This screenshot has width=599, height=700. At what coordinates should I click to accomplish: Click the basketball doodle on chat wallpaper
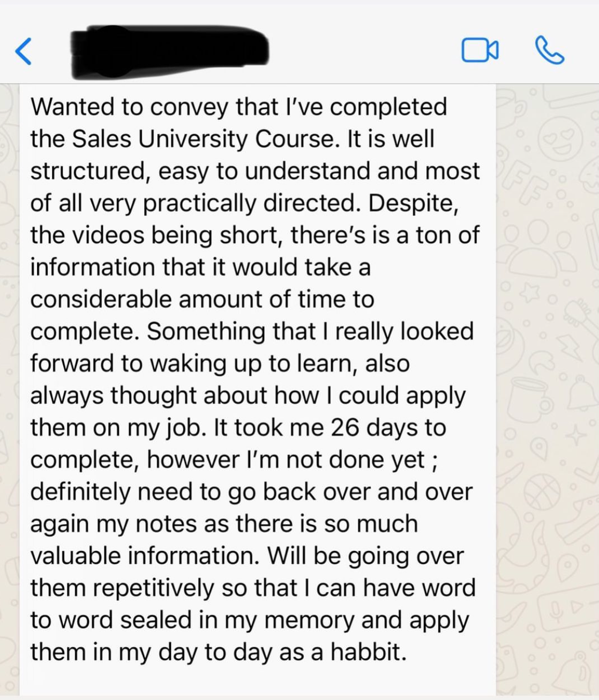[542, 492]
